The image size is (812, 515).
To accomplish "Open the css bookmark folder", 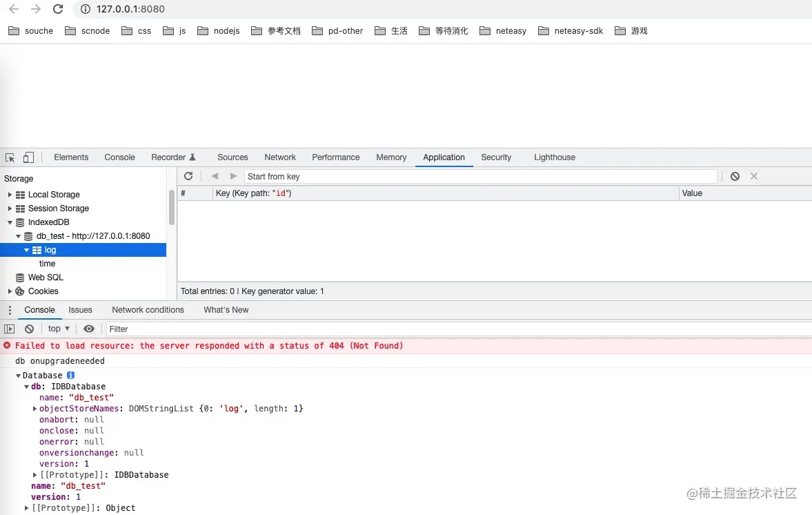I will tap(136, 31).
